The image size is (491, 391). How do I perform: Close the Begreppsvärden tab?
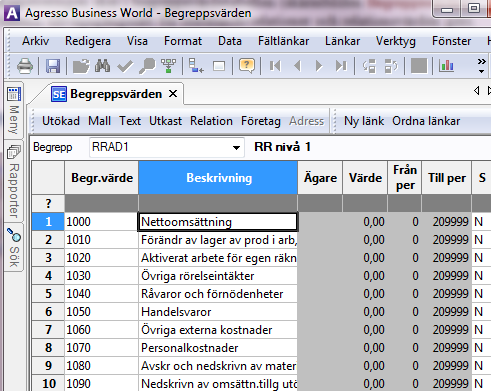pyautogui.click(x=173, y=94)
